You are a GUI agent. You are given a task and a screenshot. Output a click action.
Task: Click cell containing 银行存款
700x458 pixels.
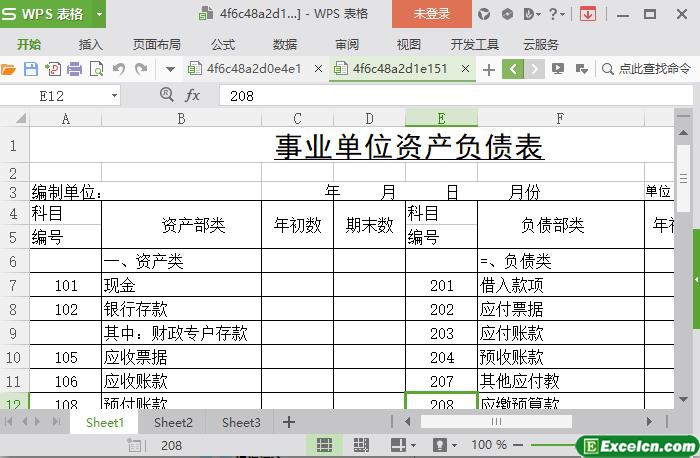pos(181,309)
